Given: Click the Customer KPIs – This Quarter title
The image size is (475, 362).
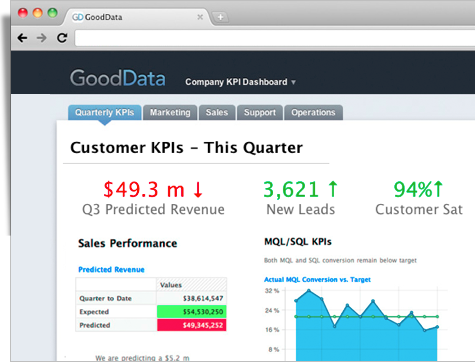Looking at the screenshot, I should pyautogui.click(x=186, y=148).
